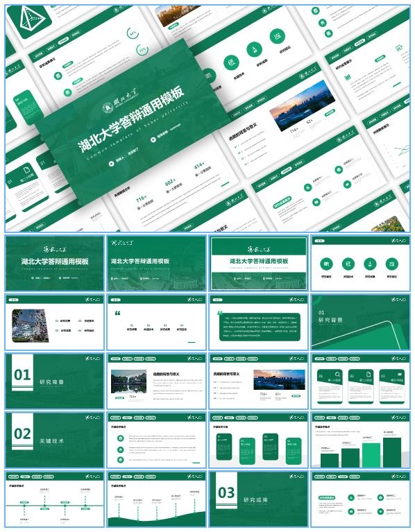Select the '01 研究背景' section slide
Screen dimensions: 415x532
pyautogui.click(x=54, y=381)
